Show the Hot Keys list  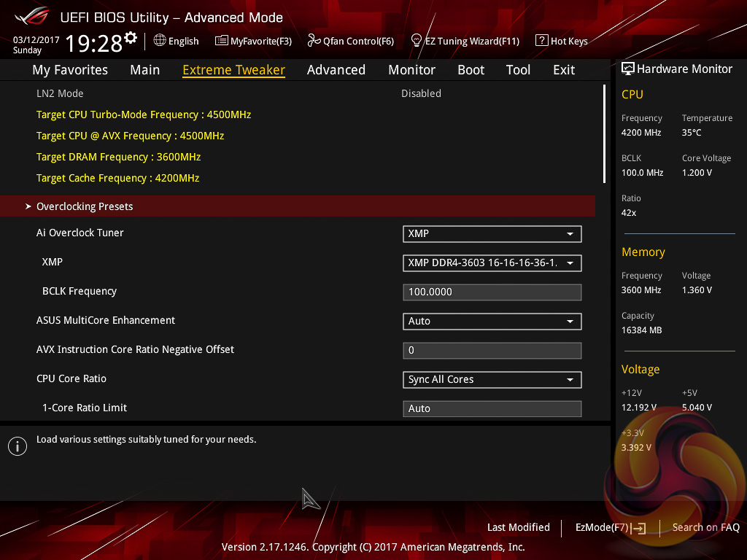click(562, 41)
